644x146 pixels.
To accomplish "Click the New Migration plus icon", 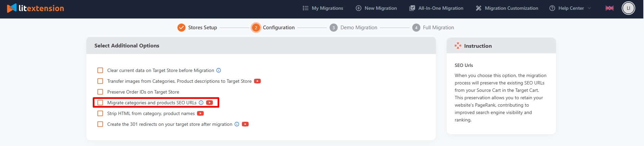I will click(358, 8).
